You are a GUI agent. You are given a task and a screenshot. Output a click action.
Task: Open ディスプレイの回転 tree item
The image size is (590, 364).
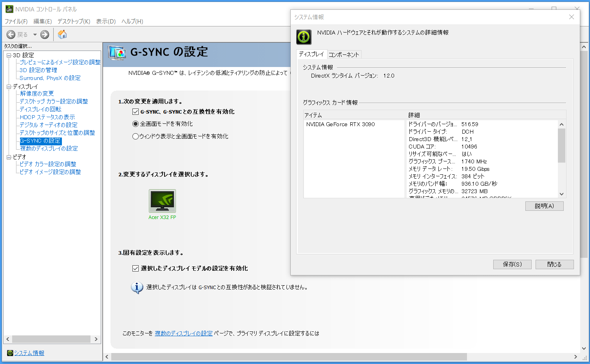coord(40,109)
